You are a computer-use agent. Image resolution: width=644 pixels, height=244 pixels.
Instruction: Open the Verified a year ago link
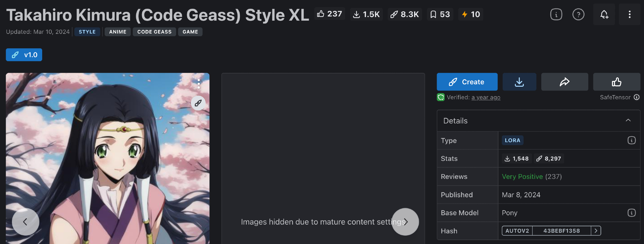[486, 97]
